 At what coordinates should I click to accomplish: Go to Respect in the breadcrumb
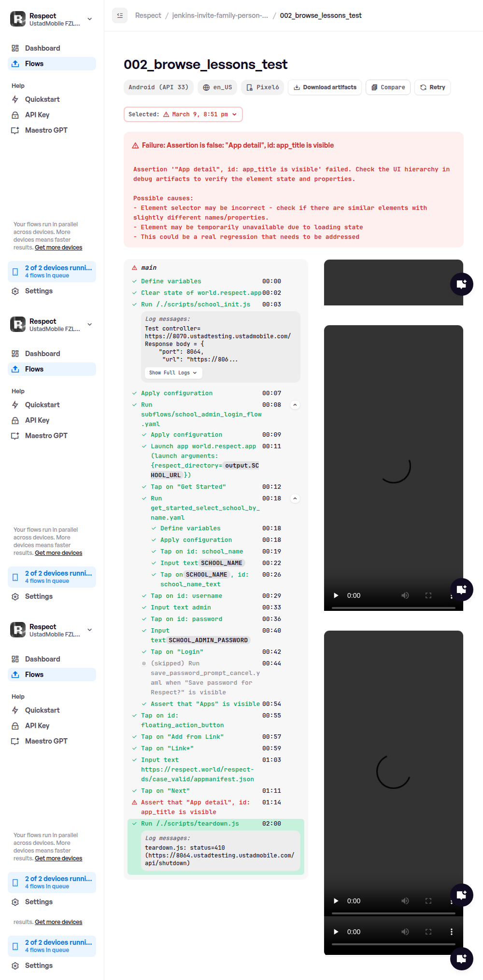coord(148,15)
